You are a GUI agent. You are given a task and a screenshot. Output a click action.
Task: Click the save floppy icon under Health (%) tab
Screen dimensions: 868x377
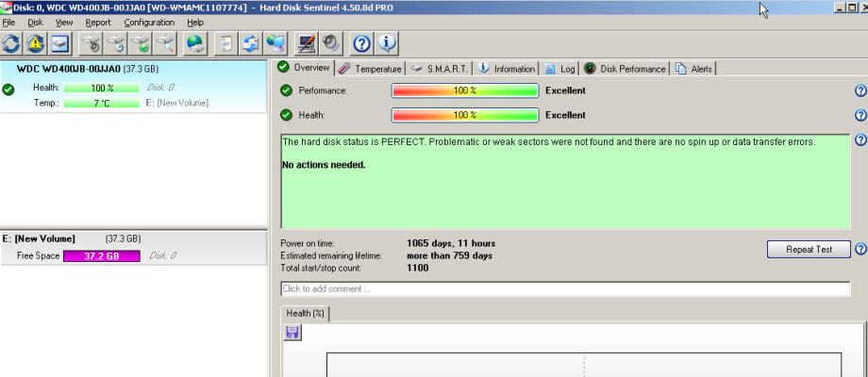tap(292, 332)
